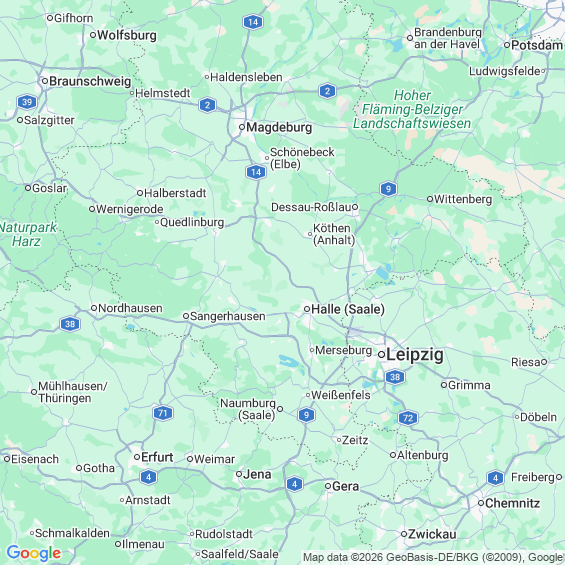This screenshot has height=565, width=565.
Task: Click the Dessau-Roßlau city label
Action: [x=311, y=207]
